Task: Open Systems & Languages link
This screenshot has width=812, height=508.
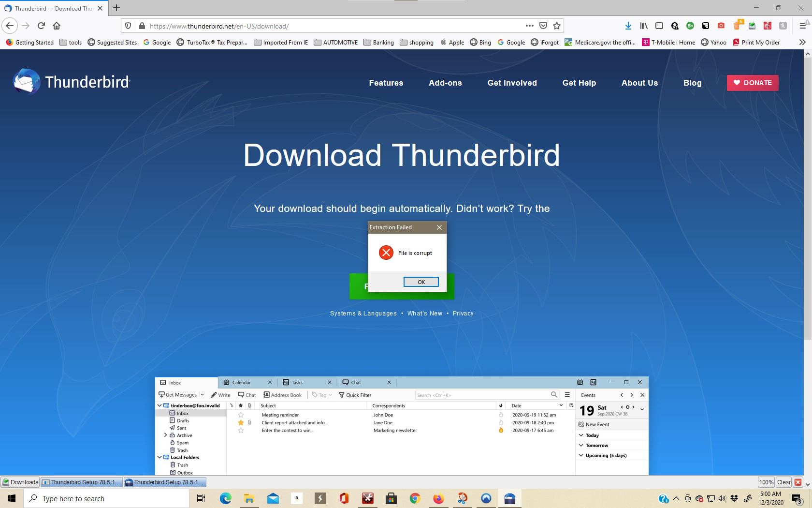Action: tap(363, 314)
